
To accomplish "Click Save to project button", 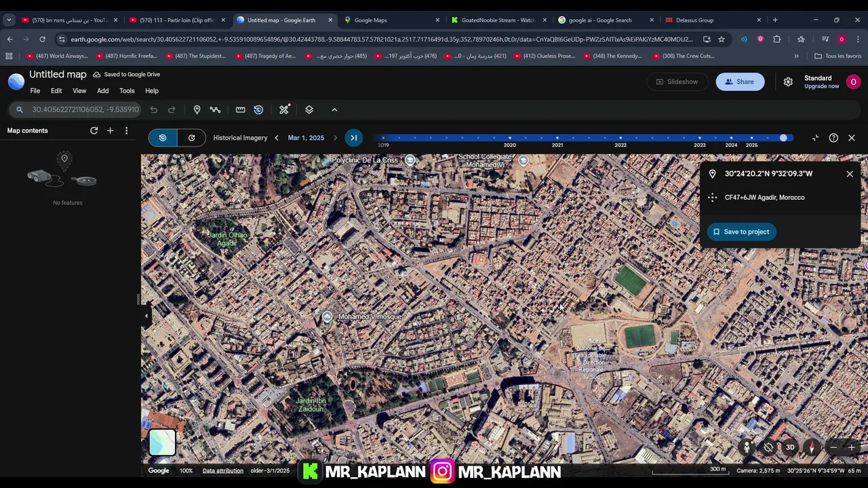I will 741,232.
